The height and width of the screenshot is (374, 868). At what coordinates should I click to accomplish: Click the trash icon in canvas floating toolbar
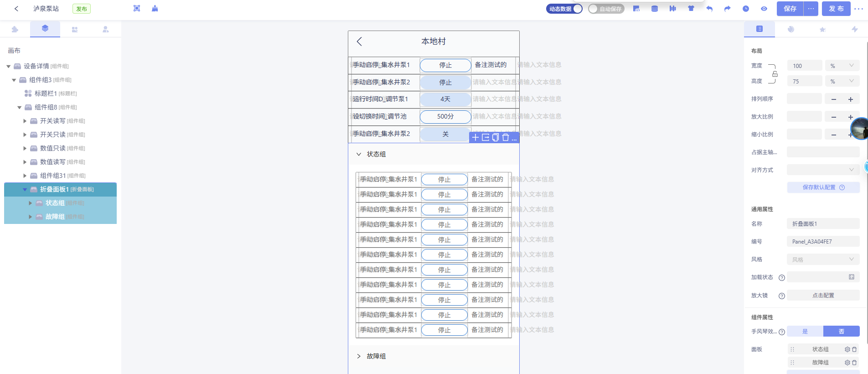pyautogui.click(x=506, y=137)
